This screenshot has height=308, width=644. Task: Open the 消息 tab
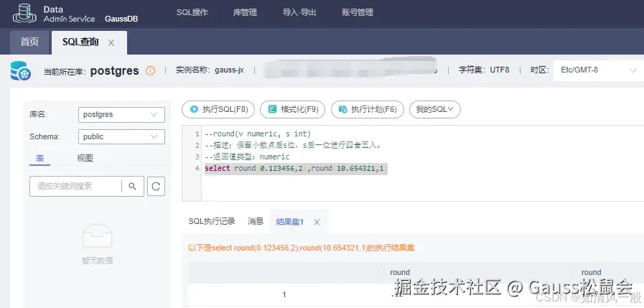coord(256,221)
